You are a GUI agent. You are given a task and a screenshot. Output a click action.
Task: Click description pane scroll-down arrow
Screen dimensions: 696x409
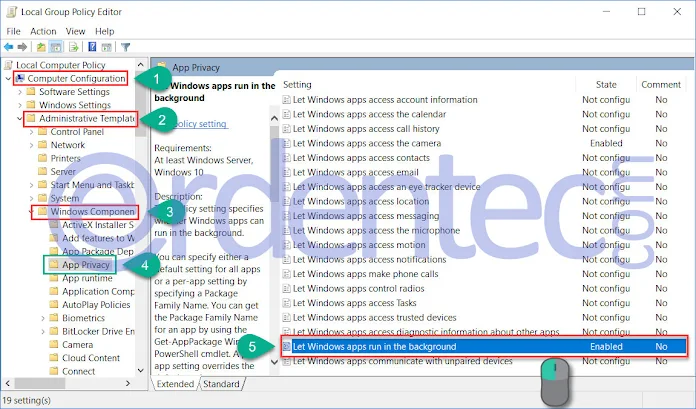click(274, 362)
